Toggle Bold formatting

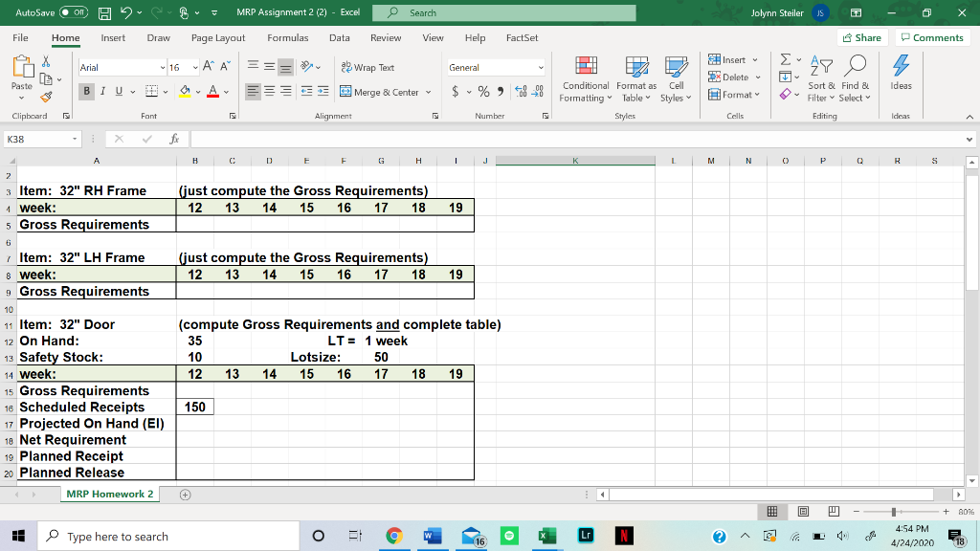point(86,91)
